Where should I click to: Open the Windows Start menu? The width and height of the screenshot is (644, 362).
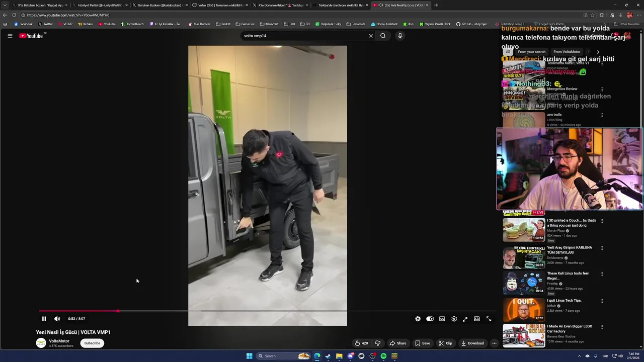pyautogui.click(x=249, y=356)
